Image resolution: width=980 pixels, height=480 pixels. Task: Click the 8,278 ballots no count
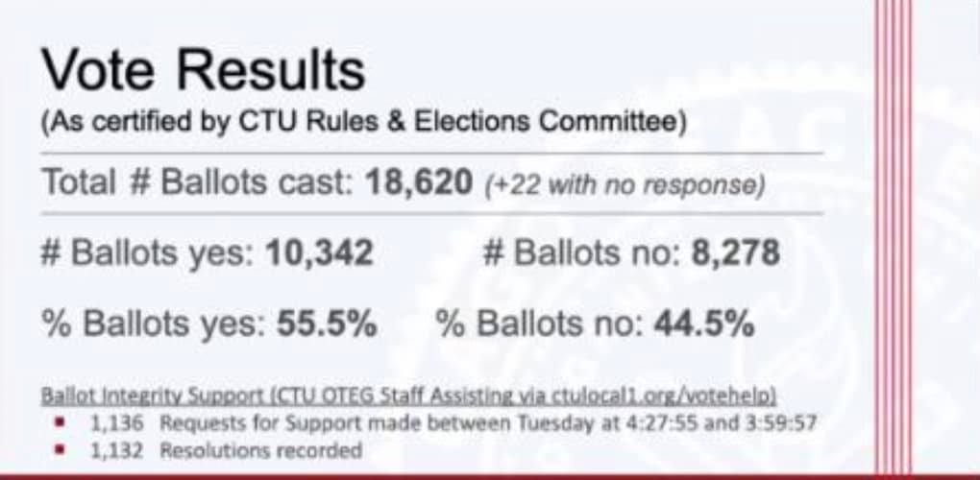[736, 253]
